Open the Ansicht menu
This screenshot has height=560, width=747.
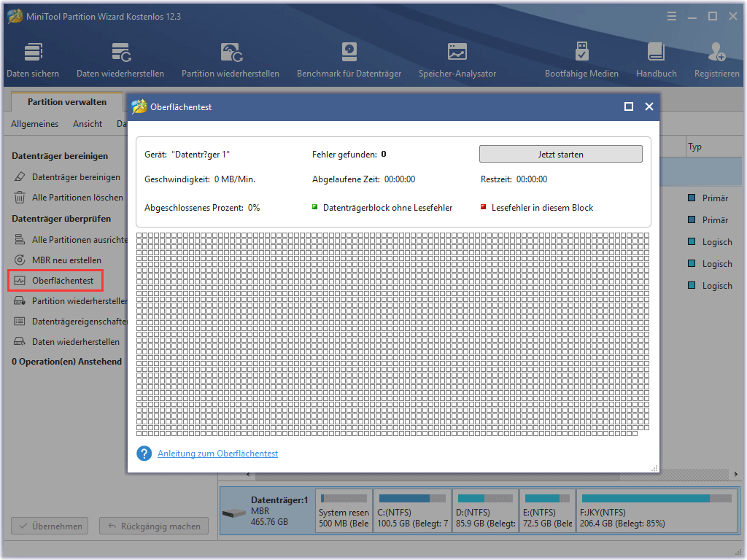click(88, 124)
